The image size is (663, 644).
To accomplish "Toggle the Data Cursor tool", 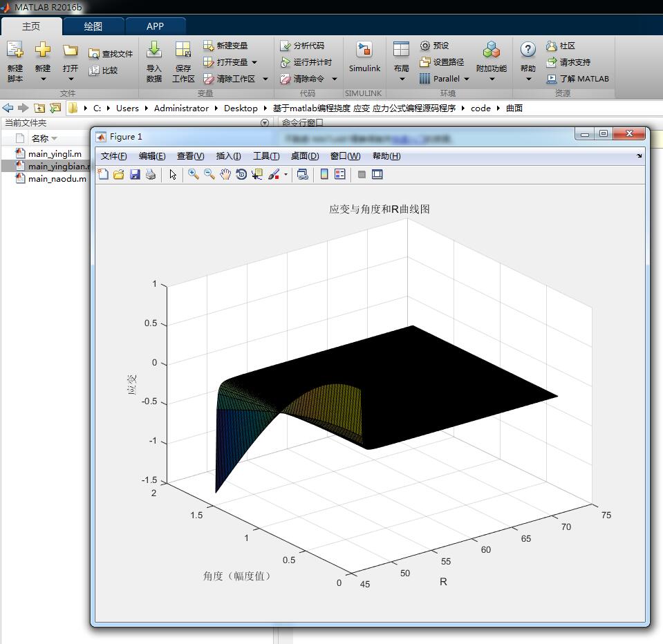I will (257, 174).
